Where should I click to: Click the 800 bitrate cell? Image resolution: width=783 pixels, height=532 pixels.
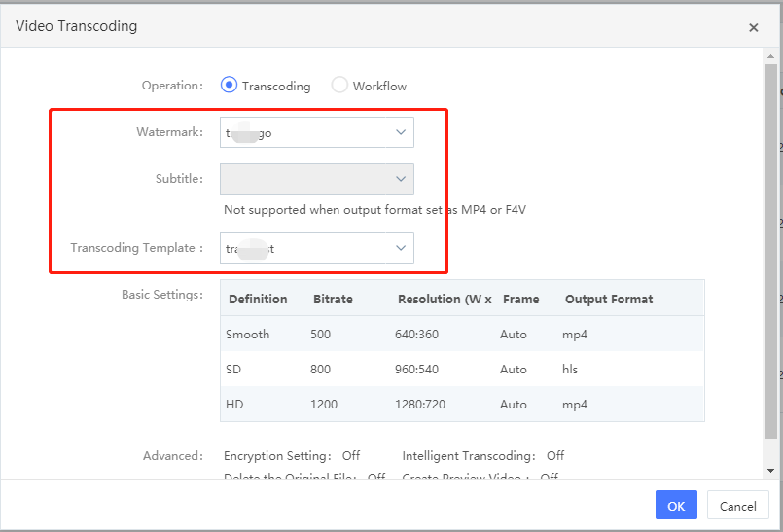pyautogui.click(x=321, y=370)
